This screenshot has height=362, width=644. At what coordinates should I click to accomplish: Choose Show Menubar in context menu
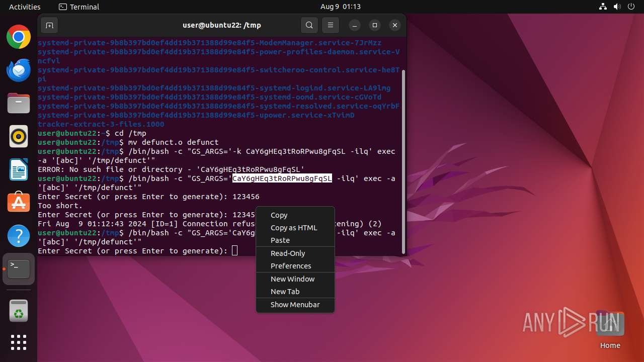click(x=295, y=305)
